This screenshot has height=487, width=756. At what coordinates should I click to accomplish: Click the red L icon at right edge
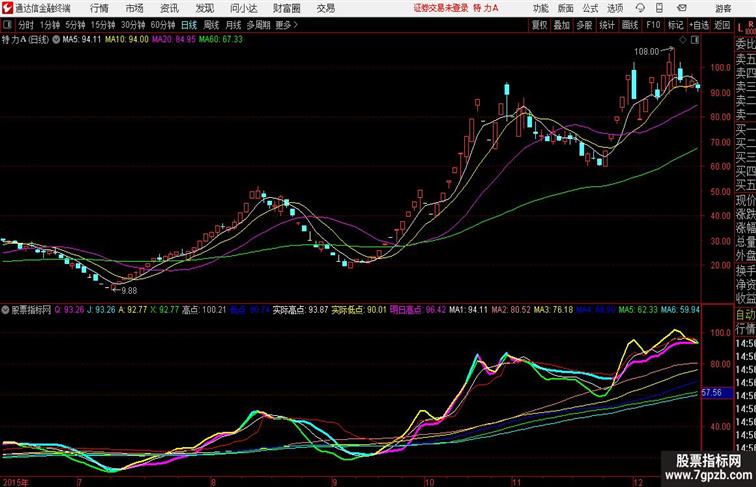click(740, 27)
